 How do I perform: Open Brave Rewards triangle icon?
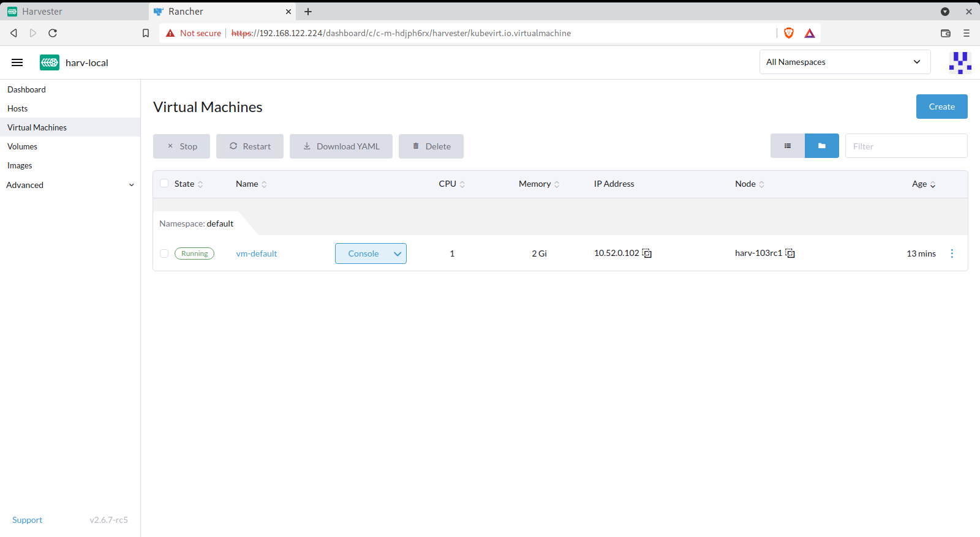point(810,33)
